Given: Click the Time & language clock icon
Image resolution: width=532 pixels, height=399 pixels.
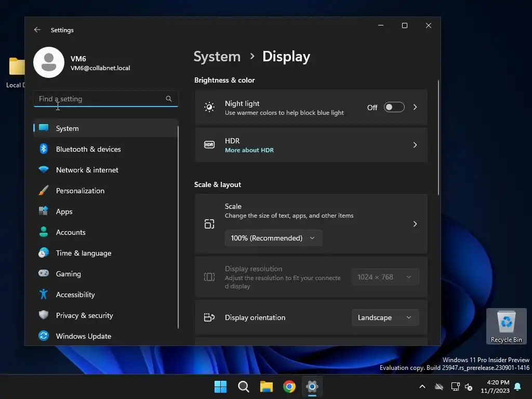Looking at the screenshot, I should (44, 253).
